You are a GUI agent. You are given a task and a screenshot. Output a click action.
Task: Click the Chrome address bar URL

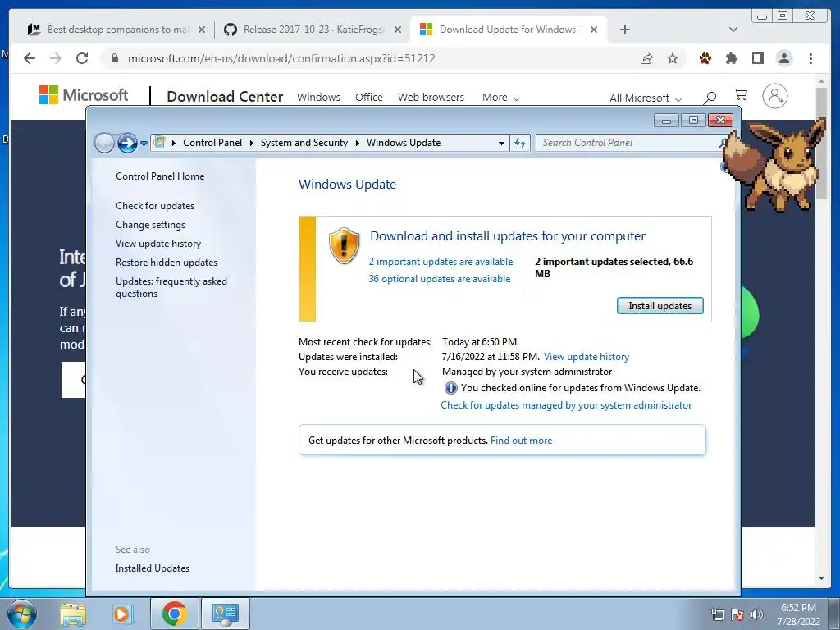(281, 58)
